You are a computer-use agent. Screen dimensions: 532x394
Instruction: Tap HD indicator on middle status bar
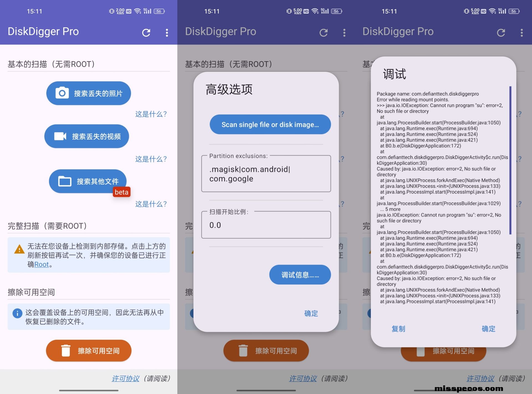306,11
